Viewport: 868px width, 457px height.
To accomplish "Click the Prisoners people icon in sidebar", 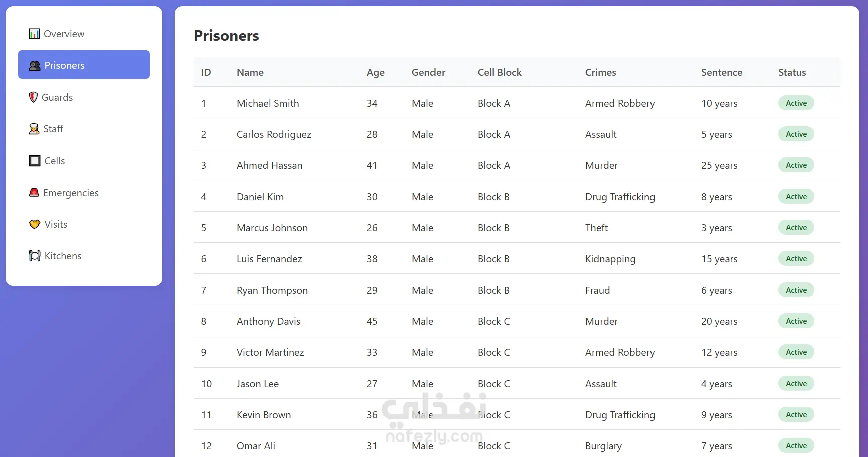I will 35,65.
